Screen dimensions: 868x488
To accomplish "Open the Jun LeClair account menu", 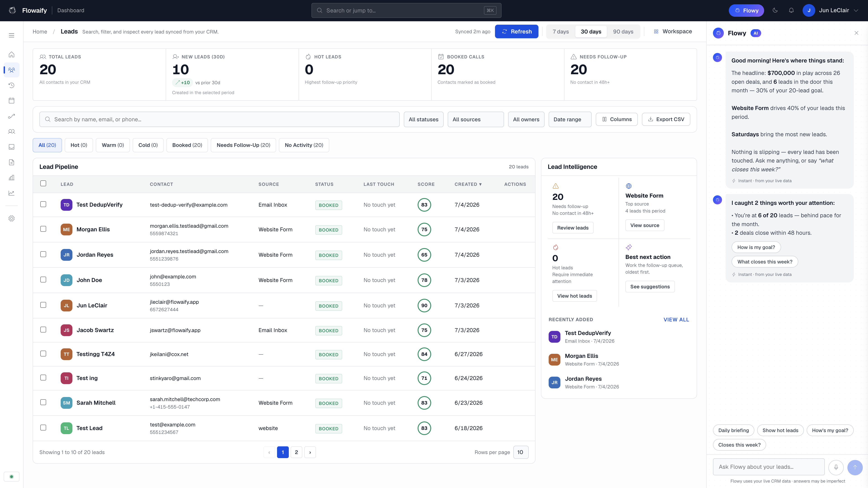I will coord(831,10).
